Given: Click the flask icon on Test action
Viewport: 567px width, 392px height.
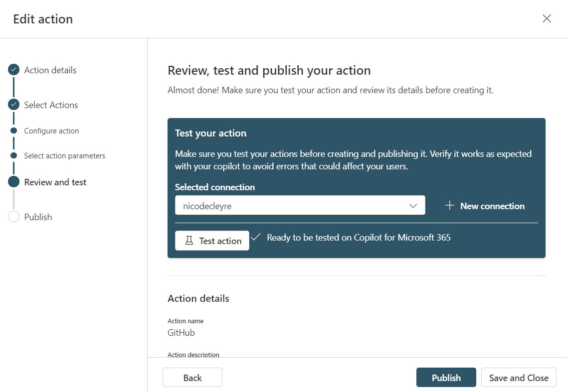Looking at the screenshot, I should pos(189,241).
